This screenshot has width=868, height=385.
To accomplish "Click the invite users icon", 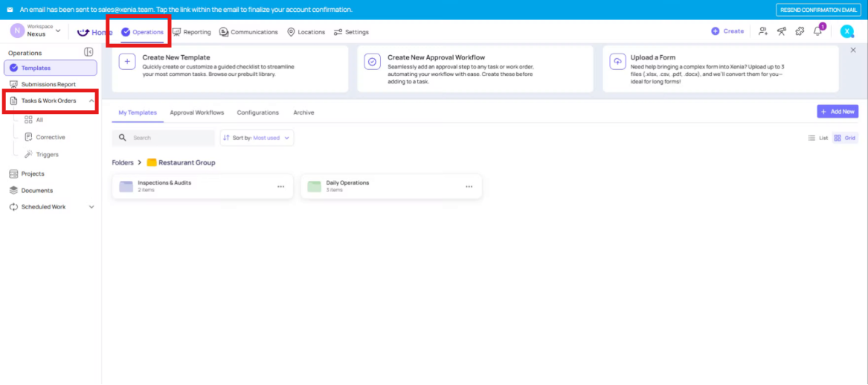I will (x=762, y=31).
